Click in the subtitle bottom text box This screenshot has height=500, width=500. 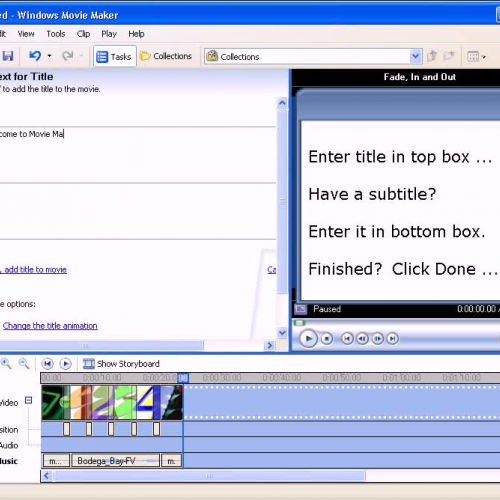point(137,211)
